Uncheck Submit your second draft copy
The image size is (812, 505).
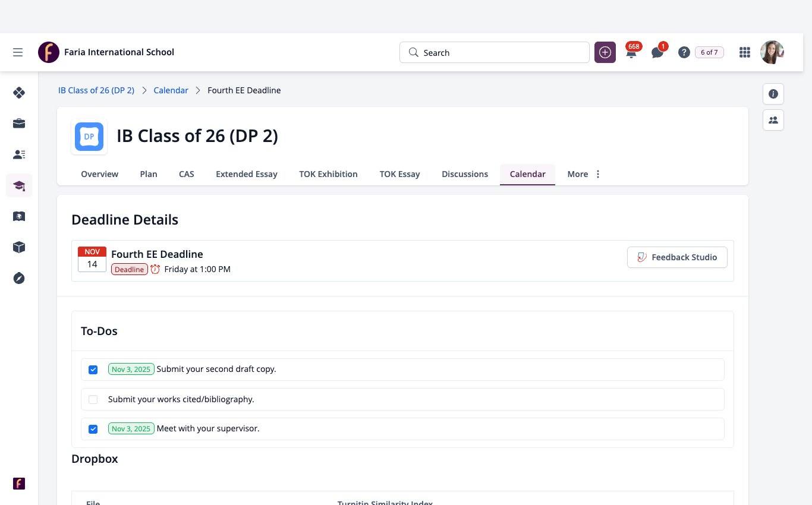93,370
